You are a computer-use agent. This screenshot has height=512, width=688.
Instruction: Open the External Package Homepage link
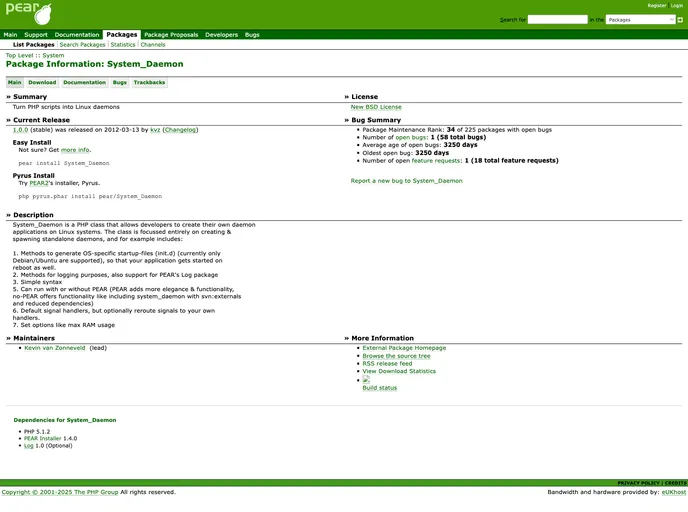click(x=404, y=348)
